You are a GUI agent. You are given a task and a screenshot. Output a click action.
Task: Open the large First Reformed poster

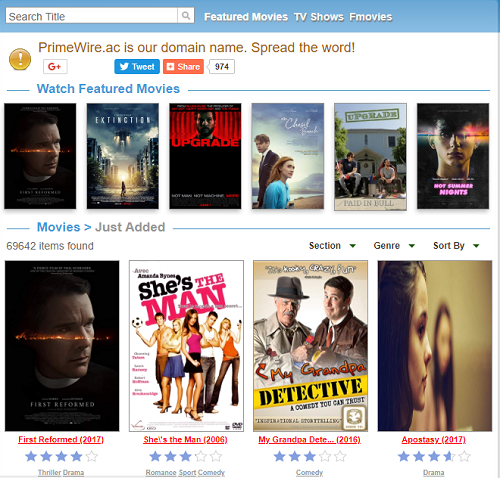coord(62,346)
